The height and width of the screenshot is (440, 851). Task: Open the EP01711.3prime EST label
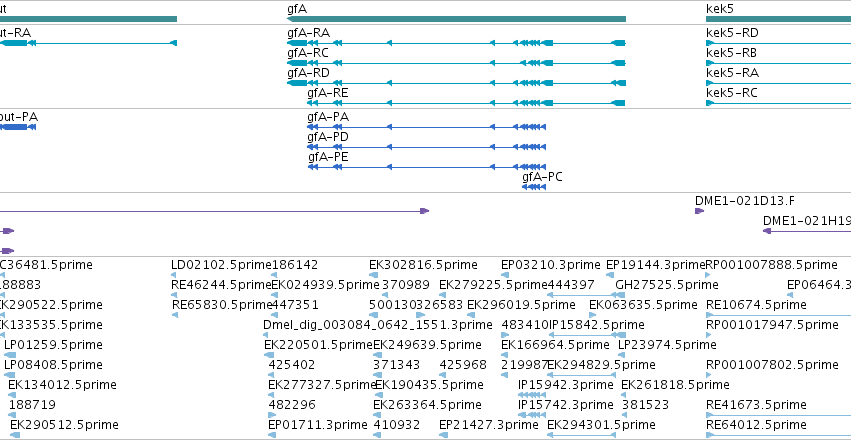tap(318, 425)
